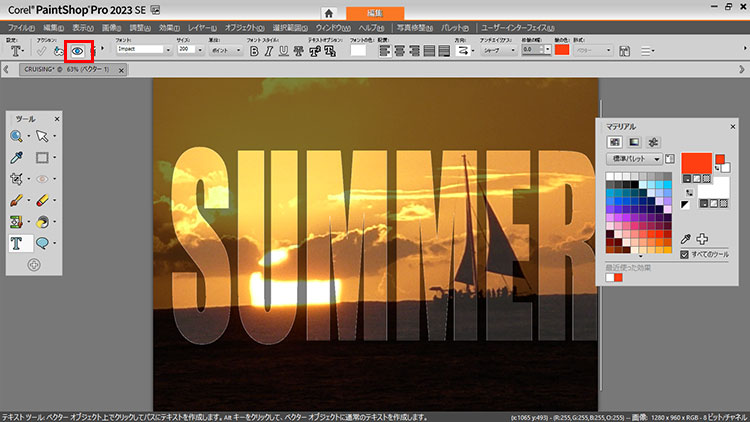Toggle the eye preview icon in options bar
Screen dimensions: 750x422
tap(78, 49)
